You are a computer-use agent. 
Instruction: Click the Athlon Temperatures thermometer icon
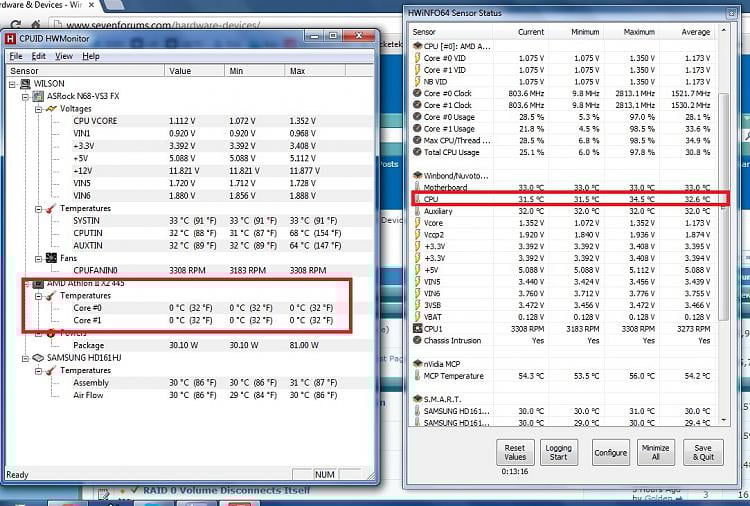(51, 296)
